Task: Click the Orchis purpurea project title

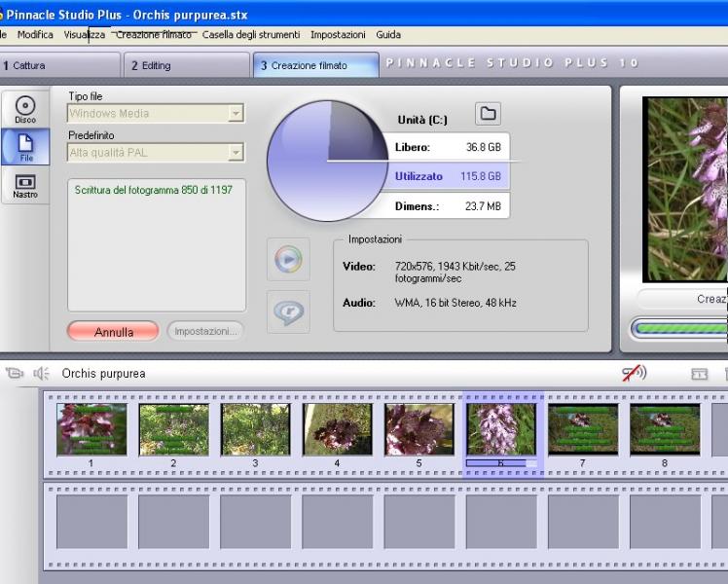Action: (103, 373)
